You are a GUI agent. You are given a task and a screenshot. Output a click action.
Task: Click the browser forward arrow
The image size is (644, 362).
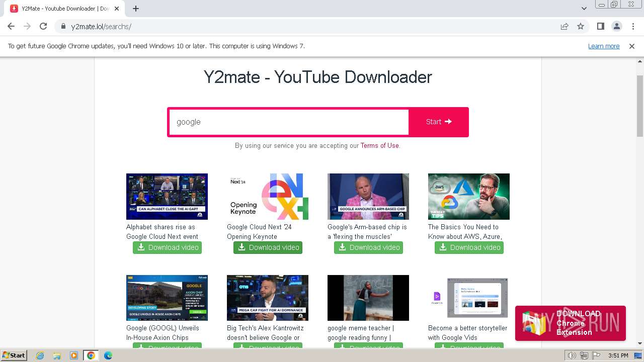pyautogui.click(x=27, y=27)
